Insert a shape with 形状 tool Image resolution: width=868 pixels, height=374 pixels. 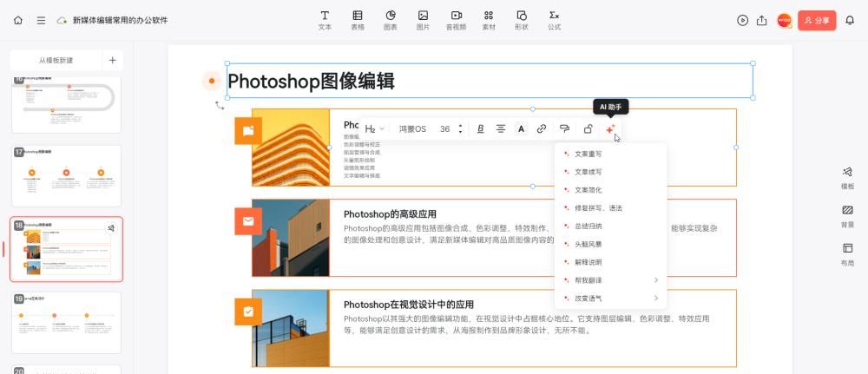pos(522,21)
